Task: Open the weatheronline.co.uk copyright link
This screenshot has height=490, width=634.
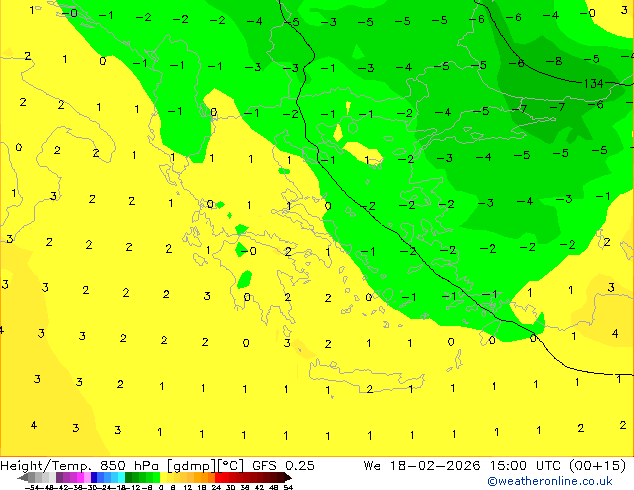Action: (x=550, y=481)
